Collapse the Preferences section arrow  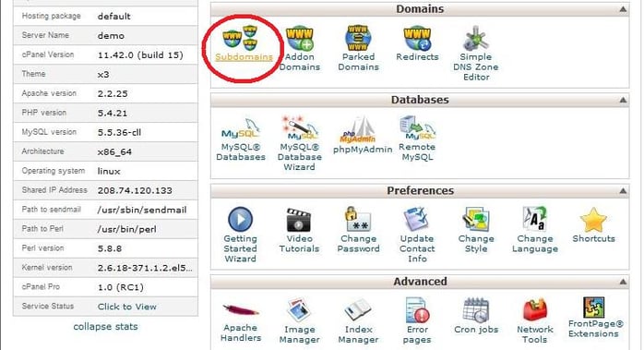(x=623, y=191)
